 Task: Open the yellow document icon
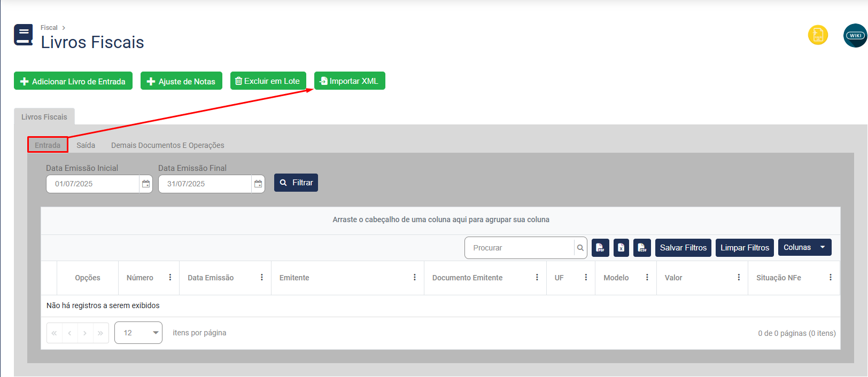click(818, 35)
